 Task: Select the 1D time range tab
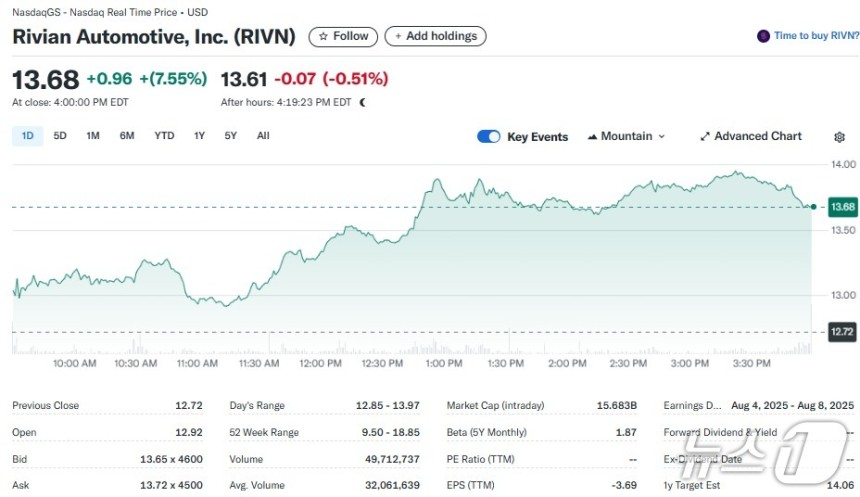[x=27, y=136]
